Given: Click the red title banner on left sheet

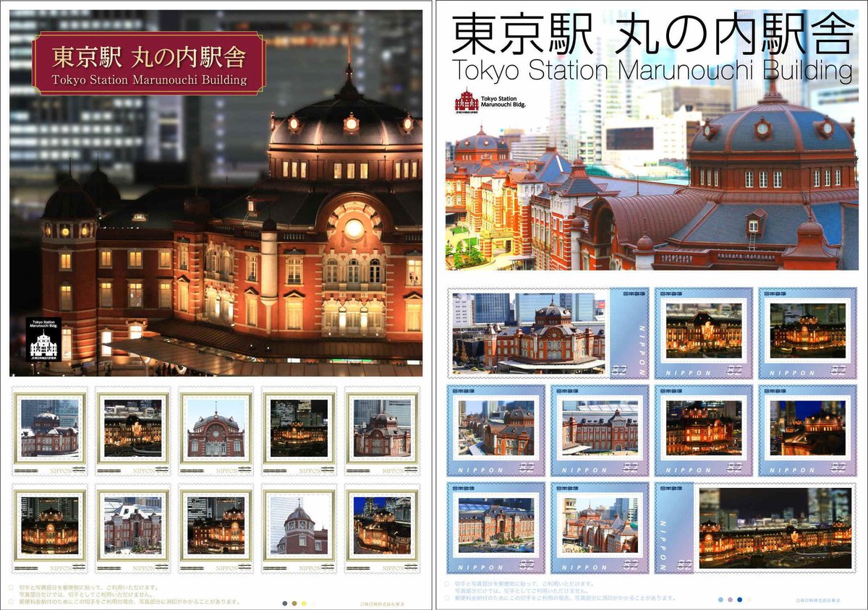Looking at the screenshot, I should 149,63.
